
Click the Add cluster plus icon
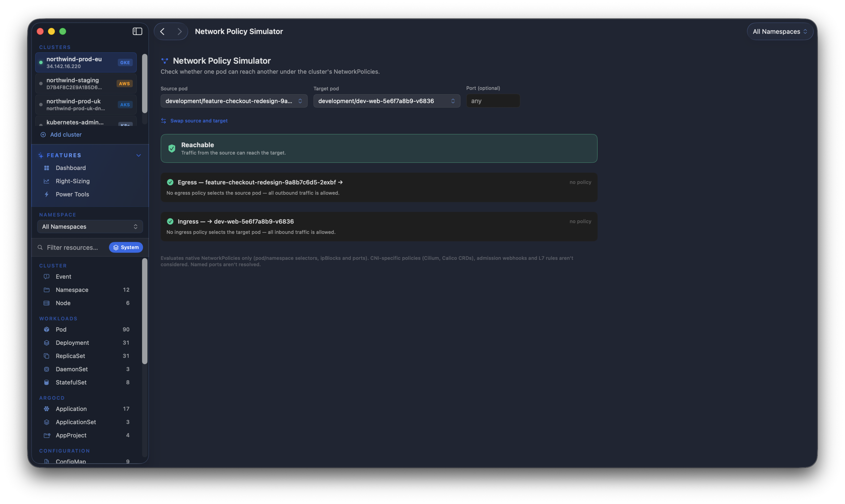point(43,135)
